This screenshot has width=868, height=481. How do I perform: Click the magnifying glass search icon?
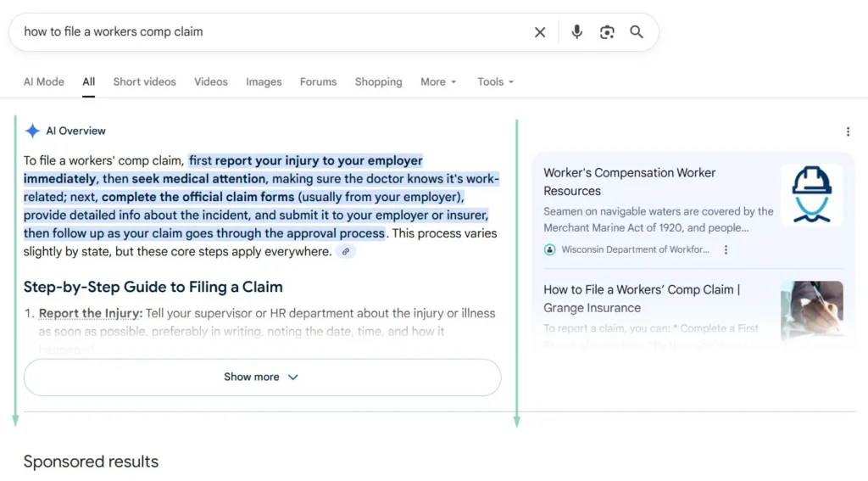click(x=637, y=32)
